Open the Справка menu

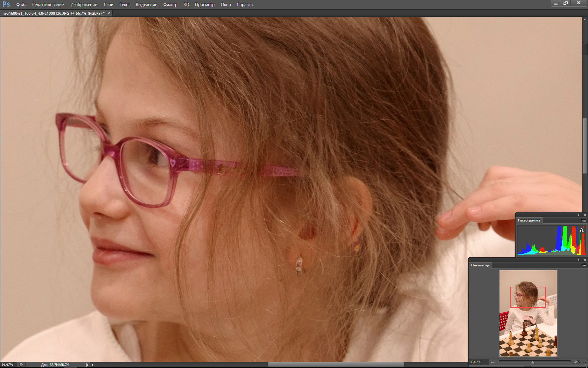(x=245, y=5)
